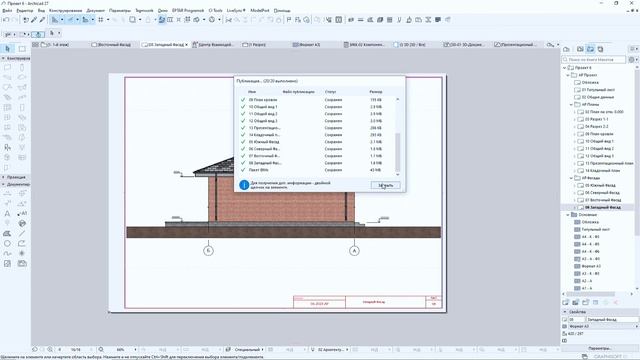Select the Polyline tool in toolbox
The image size is (640, 360).
point(22,243)
